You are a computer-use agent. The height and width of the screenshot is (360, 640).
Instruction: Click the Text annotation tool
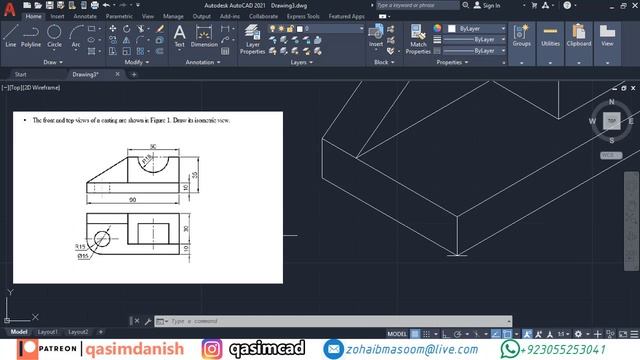(180, 36)
